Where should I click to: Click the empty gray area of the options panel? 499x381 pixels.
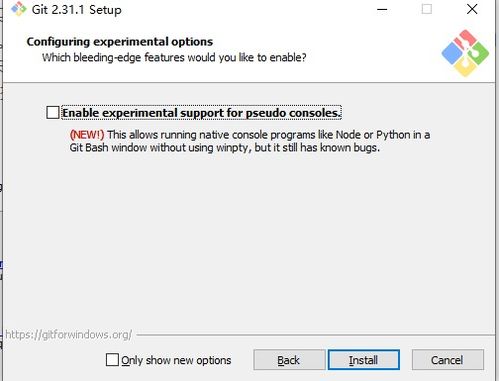pos(249,240)
